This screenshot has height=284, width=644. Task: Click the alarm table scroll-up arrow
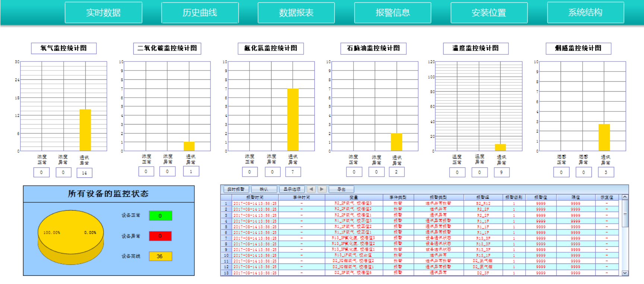click(x=625, y=197)
